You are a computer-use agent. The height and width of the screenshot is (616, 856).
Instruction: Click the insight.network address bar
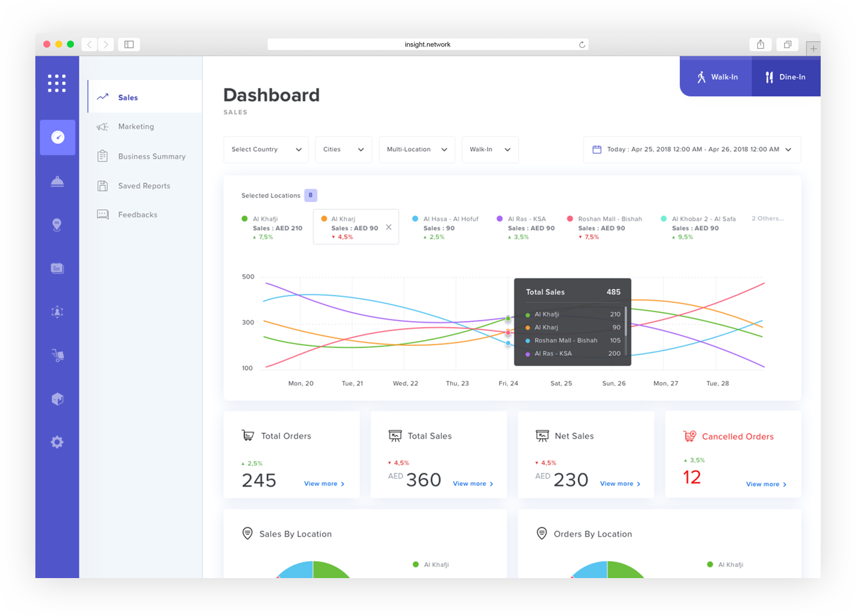427,44
